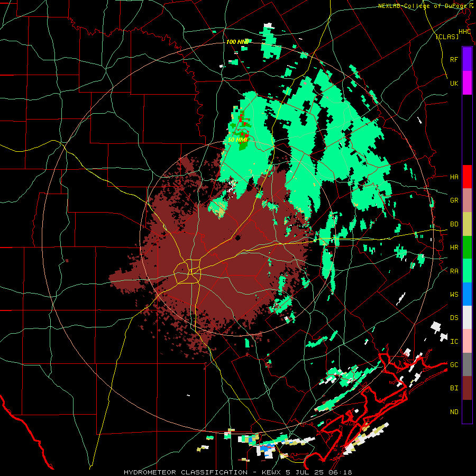Click the 'IC' legend label text
Viewport: 476px width, 476px height.
pyautogui.click(x=454, y=342)
